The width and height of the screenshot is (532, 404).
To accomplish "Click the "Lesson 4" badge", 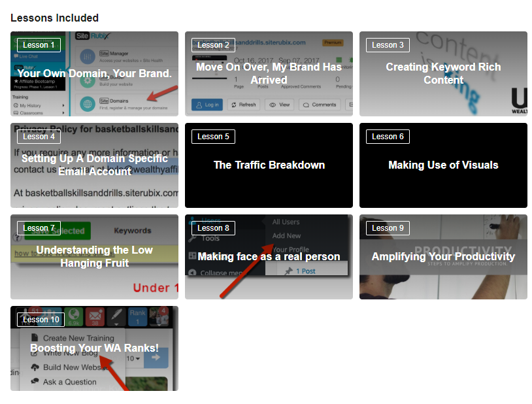I will pos(39,137).
